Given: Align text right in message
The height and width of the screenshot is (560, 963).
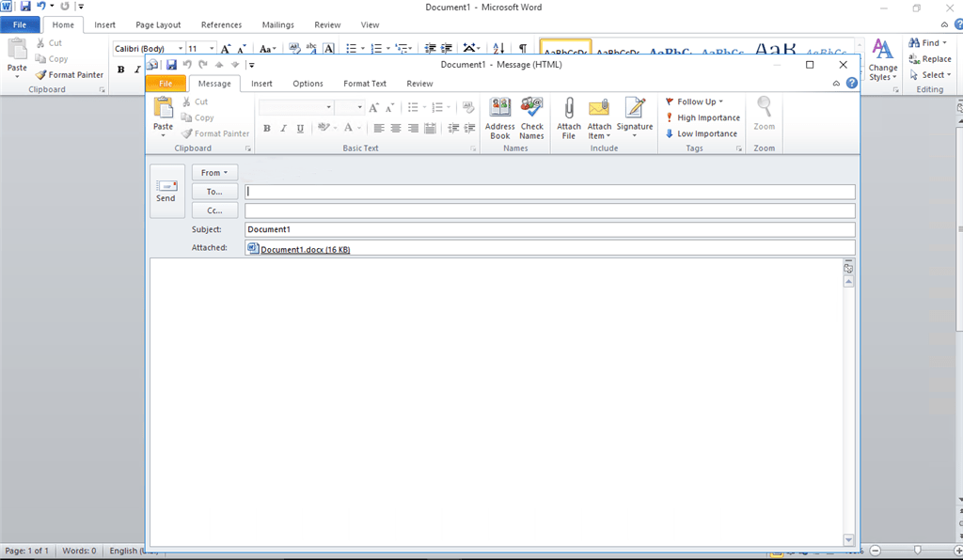Looking at the screenshot, I should 414,128.
